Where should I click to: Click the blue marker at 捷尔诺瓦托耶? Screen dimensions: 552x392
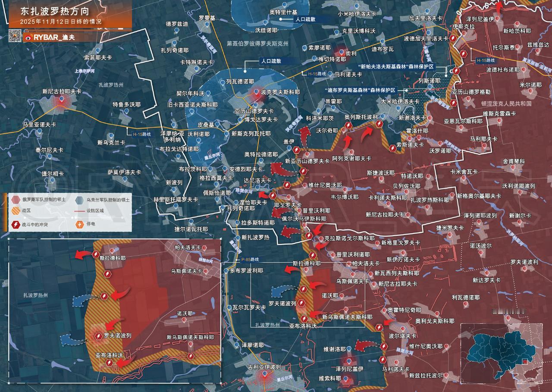coord(191,222)
